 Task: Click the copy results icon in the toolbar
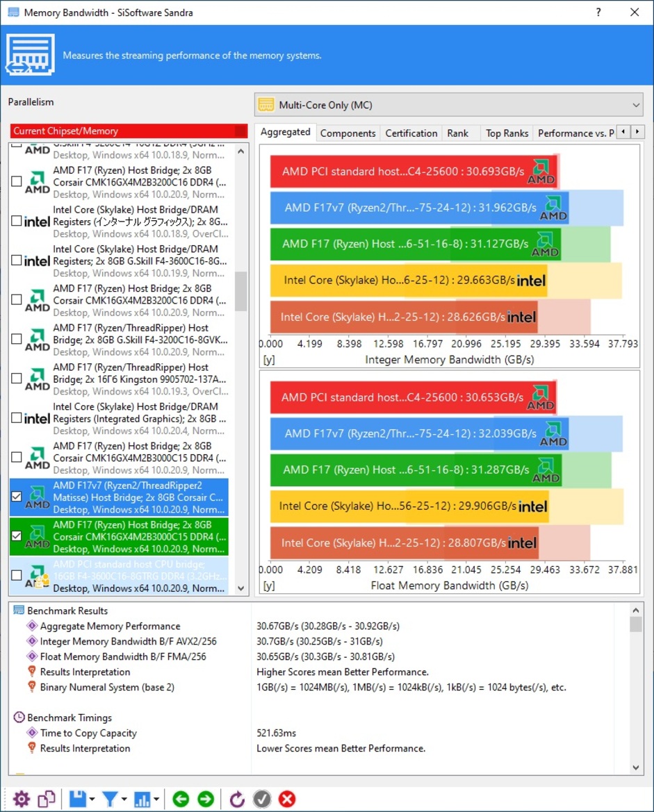coord(47,799)
